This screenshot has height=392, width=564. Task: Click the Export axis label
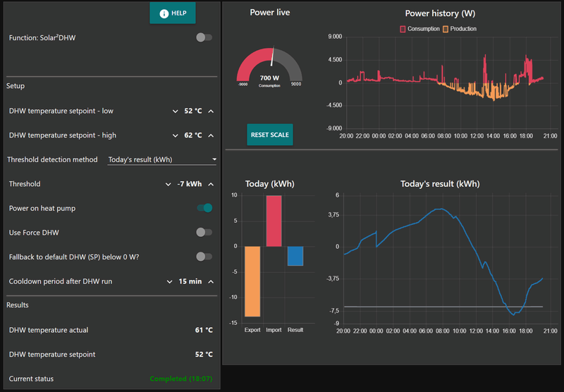(252, 330)
